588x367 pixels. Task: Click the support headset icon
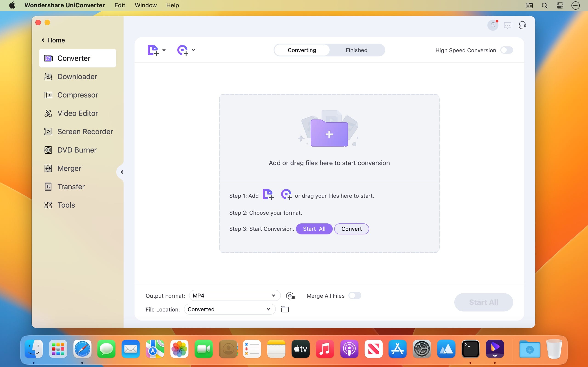[x=522, y=25]
